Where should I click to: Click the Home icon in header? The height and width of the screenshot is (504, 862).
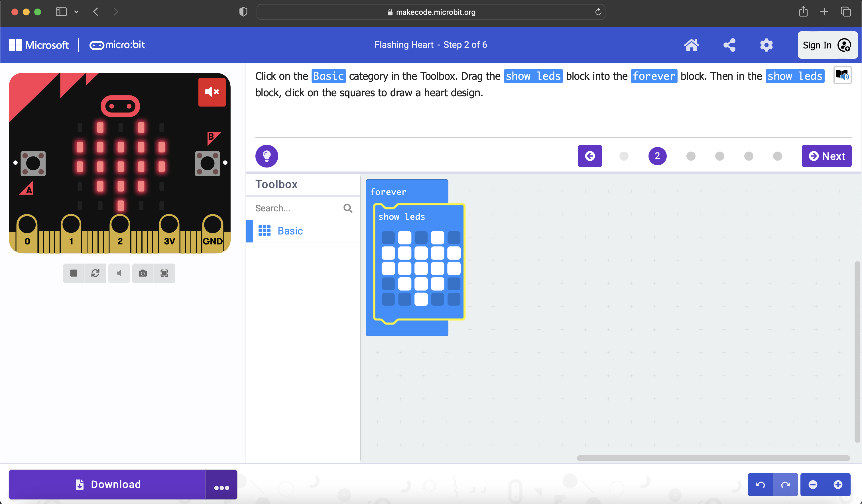tap(691, 45)
